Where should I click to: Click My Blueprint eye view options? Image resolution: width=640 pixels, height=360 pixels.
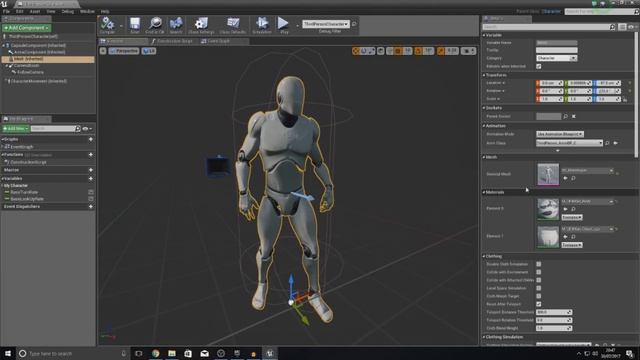[x=87, y=129]
